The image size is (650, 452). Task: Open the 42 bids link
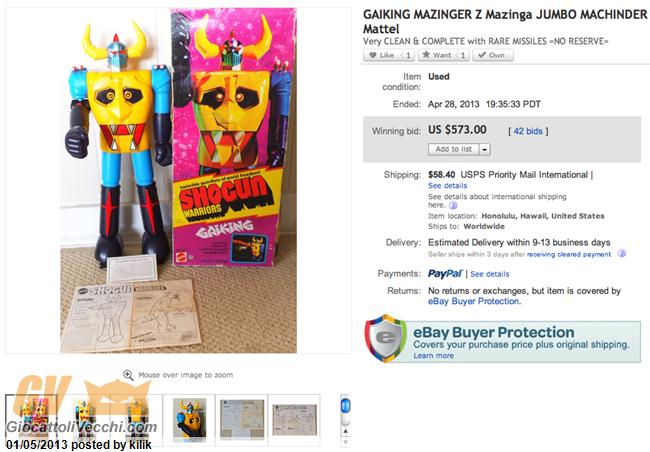(528, 131)
